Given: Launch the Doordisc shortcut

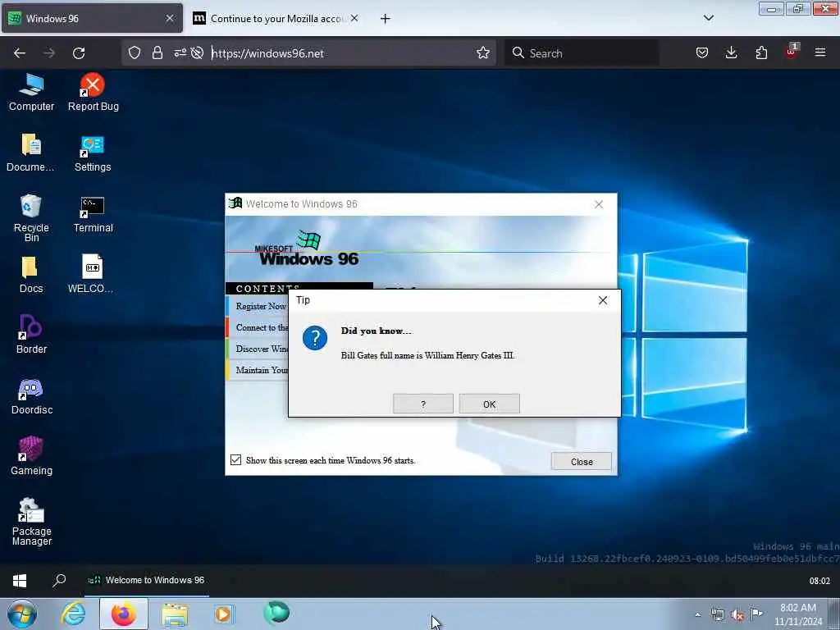Looking at the screenshot, I should point(32,396).
